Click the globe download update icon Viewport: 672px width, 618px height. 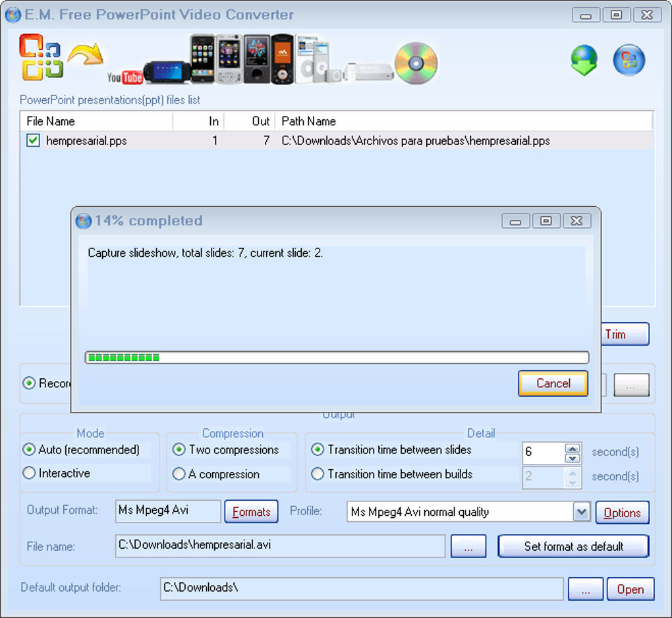pos(584,59)
